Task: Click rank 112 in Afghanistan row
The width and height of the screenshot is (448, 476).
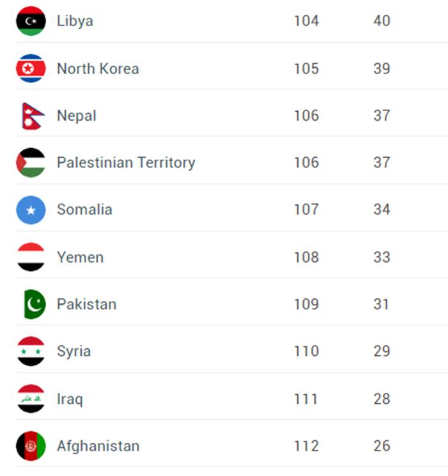Action: (x=307, y=446)
